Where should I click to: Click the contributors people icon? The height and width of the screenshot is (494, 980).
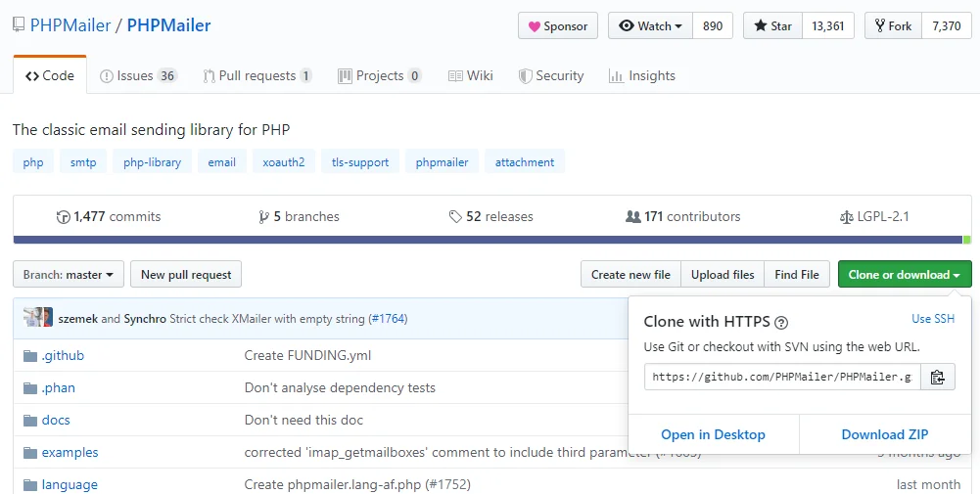[x=633, y=217]
